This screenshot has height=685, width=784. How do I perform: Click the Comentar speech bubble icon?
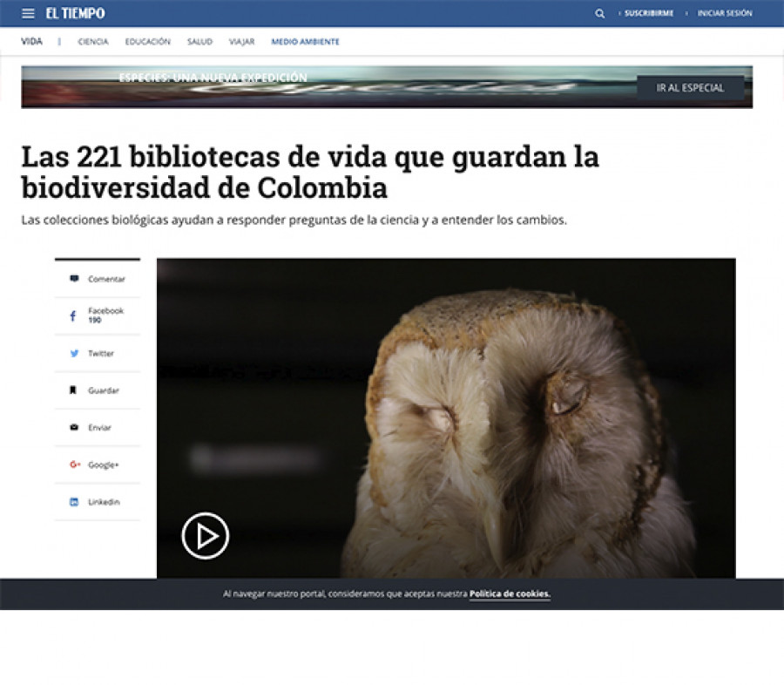(74, 278)
